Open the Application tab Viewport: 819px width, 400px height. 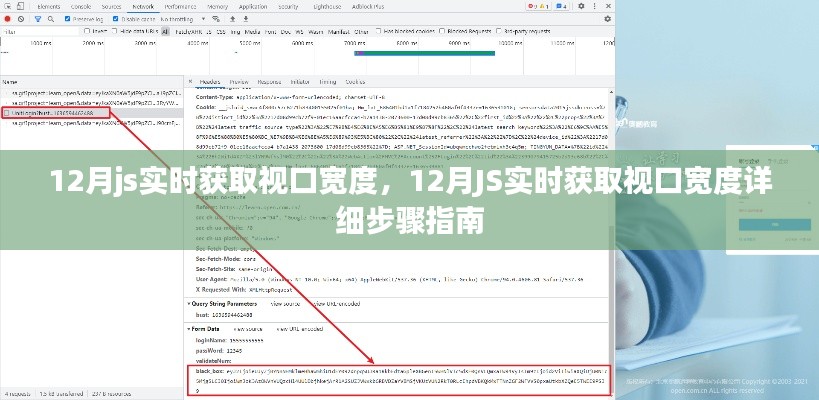pyautogui.click(x=253, y=6)
